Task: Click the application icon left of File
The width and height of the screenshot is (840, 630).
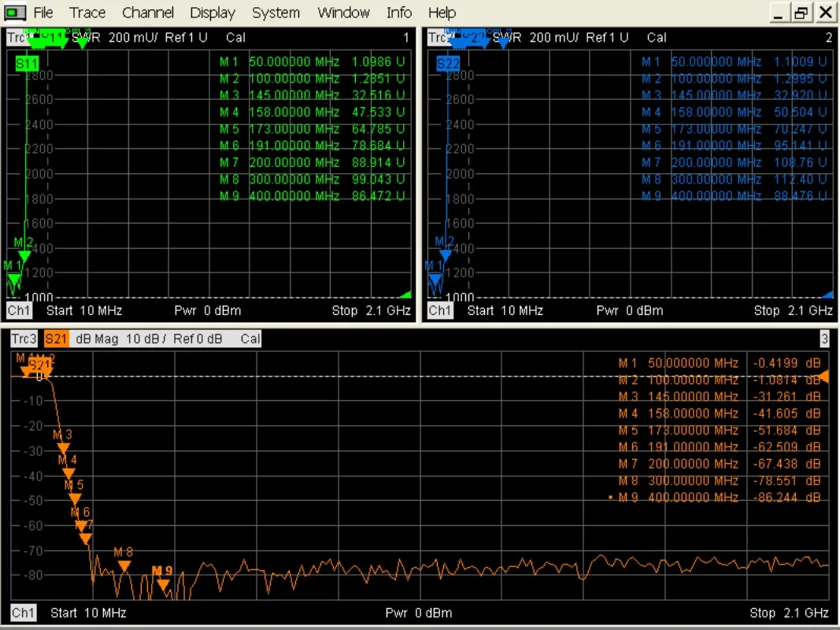Action: [x=15, y=13]
